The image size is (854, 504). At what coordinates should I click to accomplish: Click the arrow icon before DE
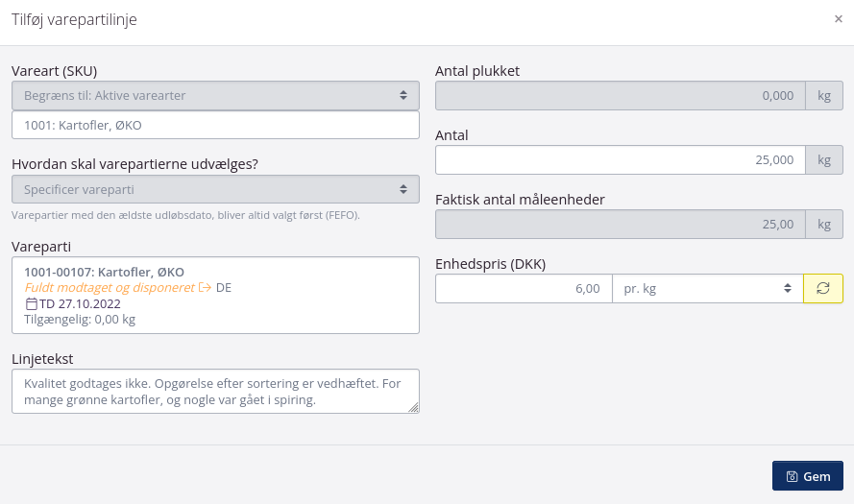pyautogui.click(x=205, y=287)
